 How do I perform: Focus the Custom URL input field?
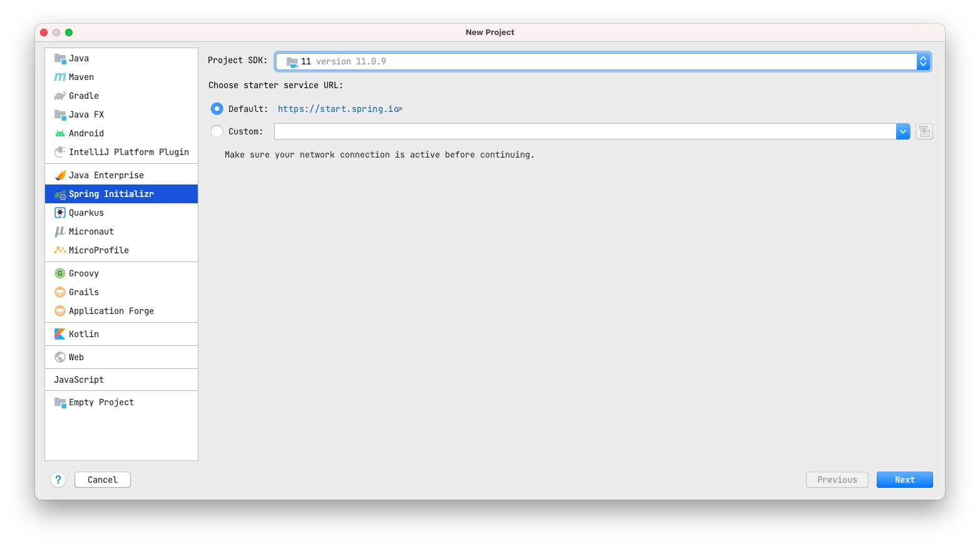(585, 131)
